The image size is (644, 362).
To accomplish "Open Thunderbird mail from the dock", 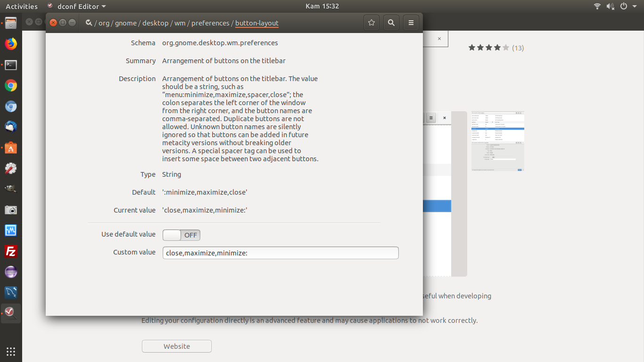I will [11, 127].
